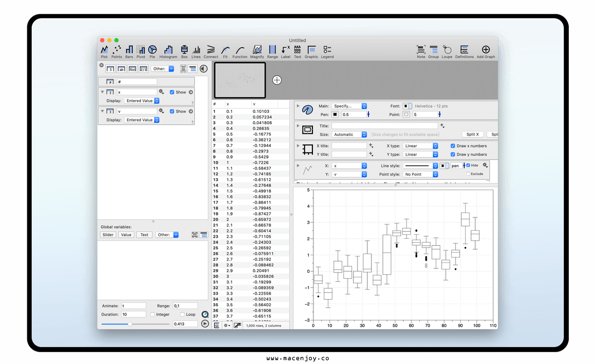Collapse the x column disclosure triangle
This screenshot has height=364, width=595.
coord(102,92)
